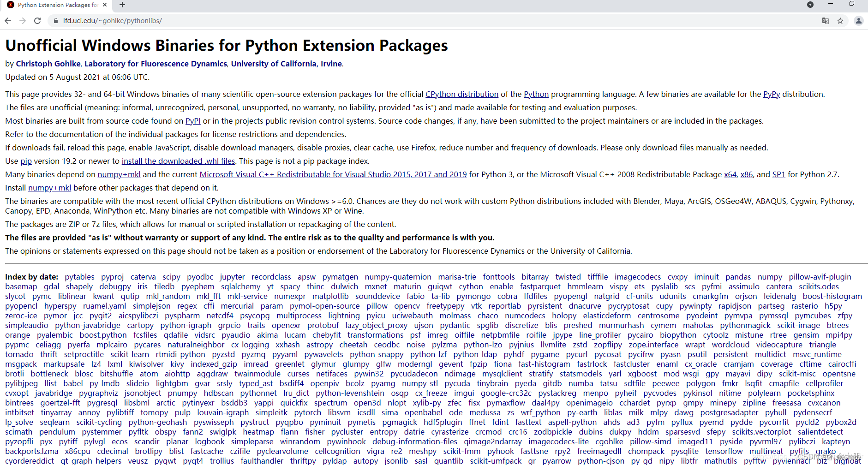The width and height of the screenshot is (868, 465).
Task: Bookmark this page with star icon
Action: pyautogui.click(x=840, y=21)
